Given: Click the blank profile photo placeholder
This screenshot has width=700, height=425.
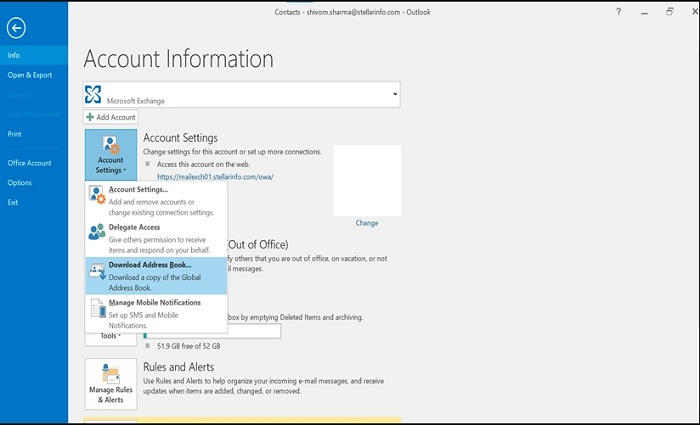Looking at the screenshot, I should click(x=367, y=180).
